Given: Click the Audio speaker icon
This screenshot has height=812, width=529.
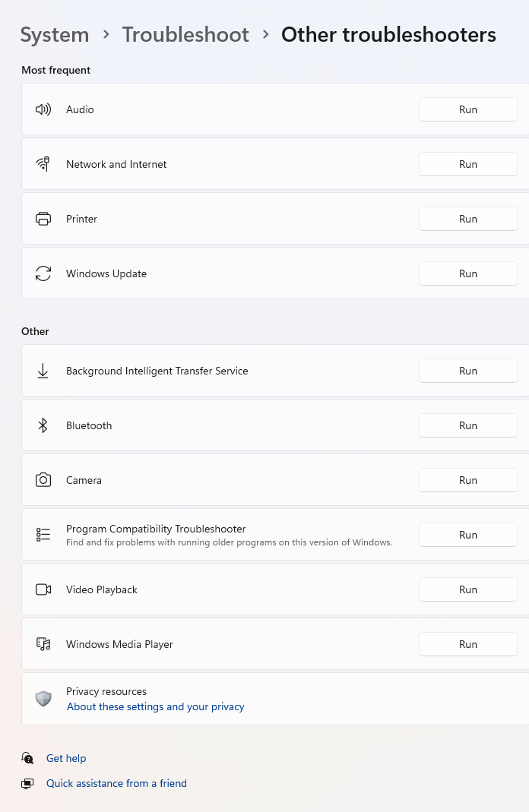Looking at the screenshot, I should click(43, 109).
